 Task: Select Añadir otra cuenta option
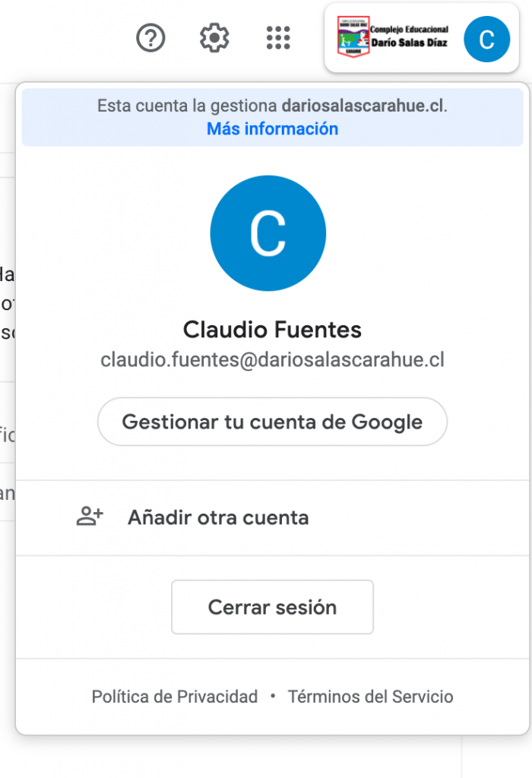pyautogui.click(x=272, y=517)
